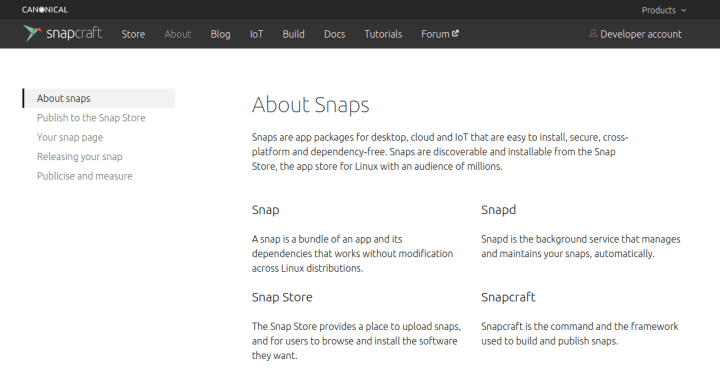Click text 'Snapcraft is the command'
Screen dimensions: 720x376
[579, 333]
